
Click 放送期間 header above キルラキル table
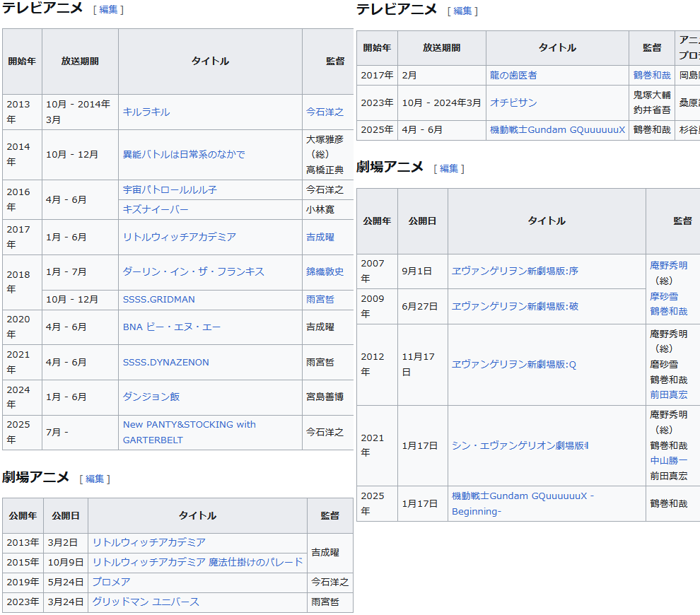click(80, 61)
